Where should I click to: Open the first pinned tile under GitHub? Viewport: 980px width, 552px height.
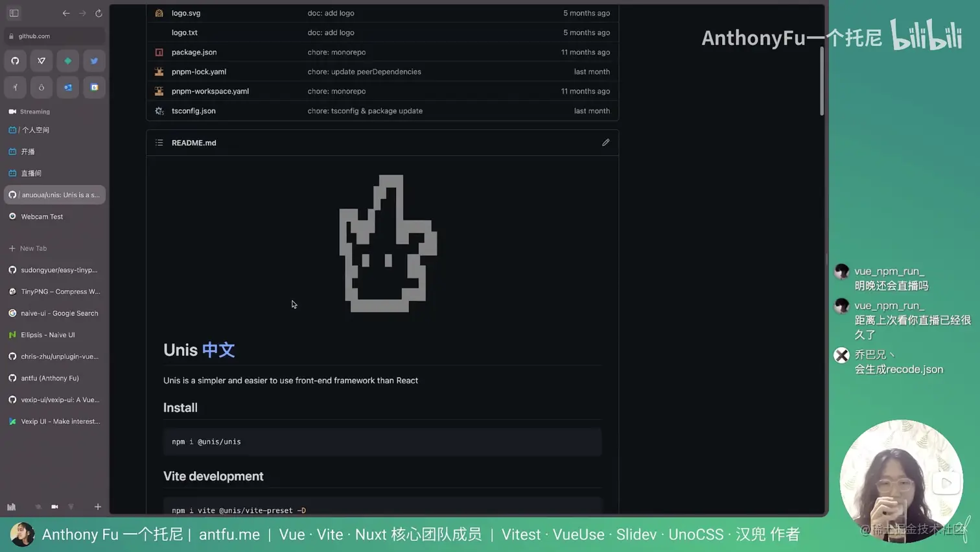pyautogui.click(x=15, y=88)
